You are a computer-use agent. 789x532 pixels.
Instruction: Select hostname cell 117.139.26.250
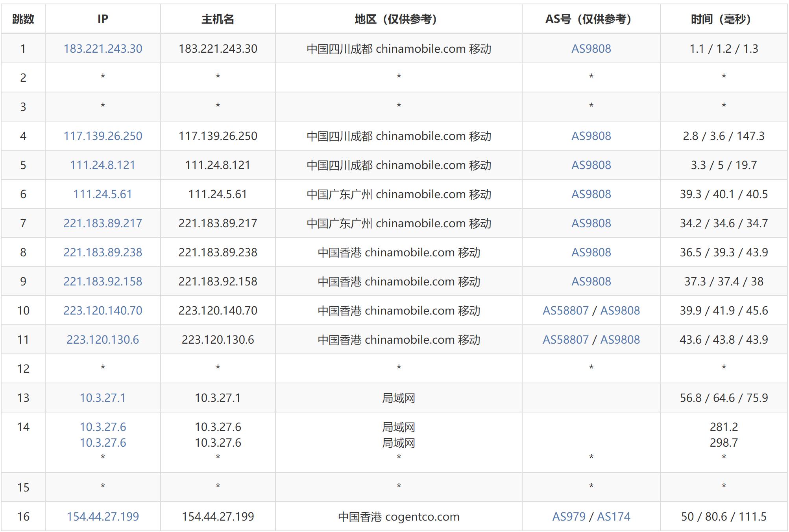[218, 136]
